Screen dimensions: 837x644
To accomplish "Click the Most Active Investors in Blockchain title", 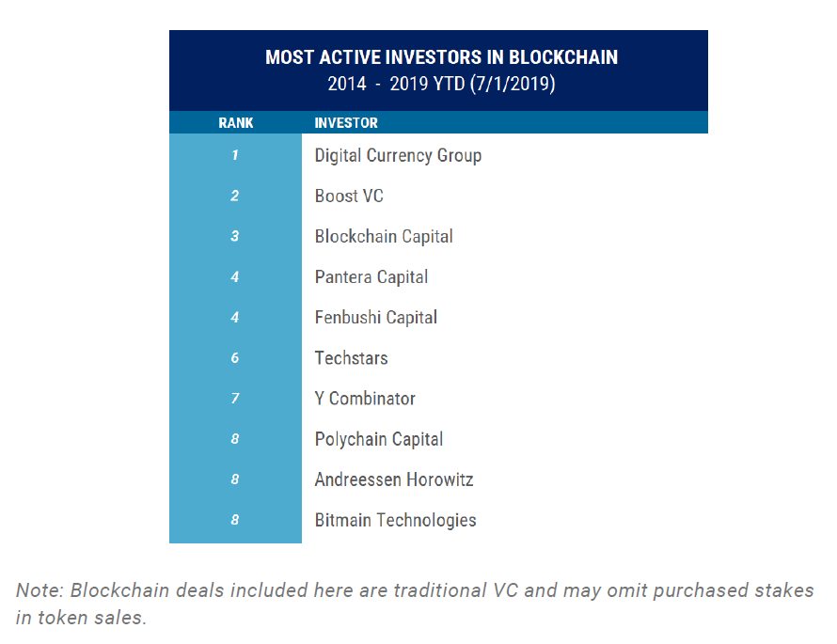I will point(441,57).
